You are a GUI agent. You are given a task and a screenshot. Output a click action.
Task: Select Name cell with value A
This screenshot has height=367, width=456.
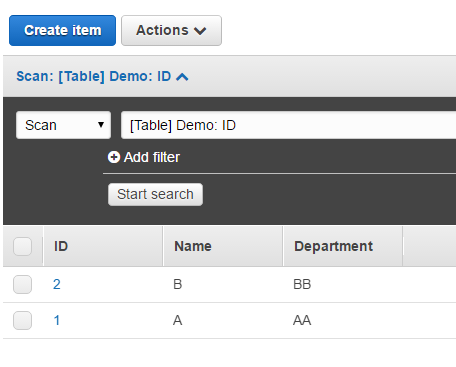(178, 320)
